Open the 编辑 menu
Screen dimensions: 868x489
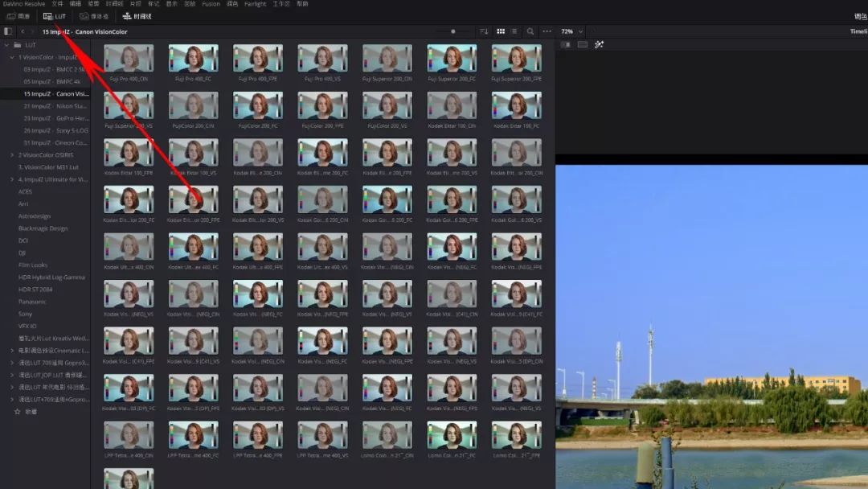pos(76,4)
